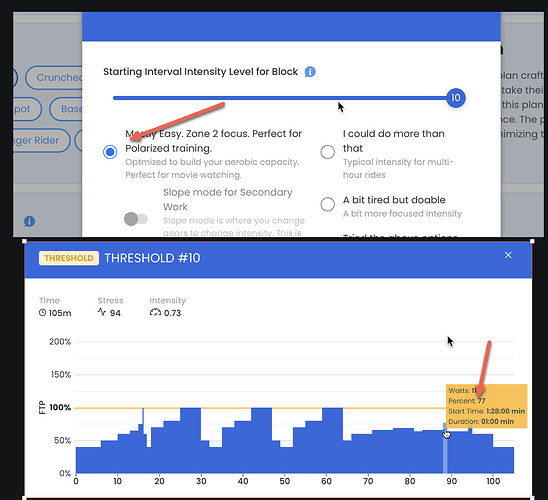The image size is (548, 500).
Task: Click info icon beside Starting Interval Intensity Level
Action: [310, 72]
